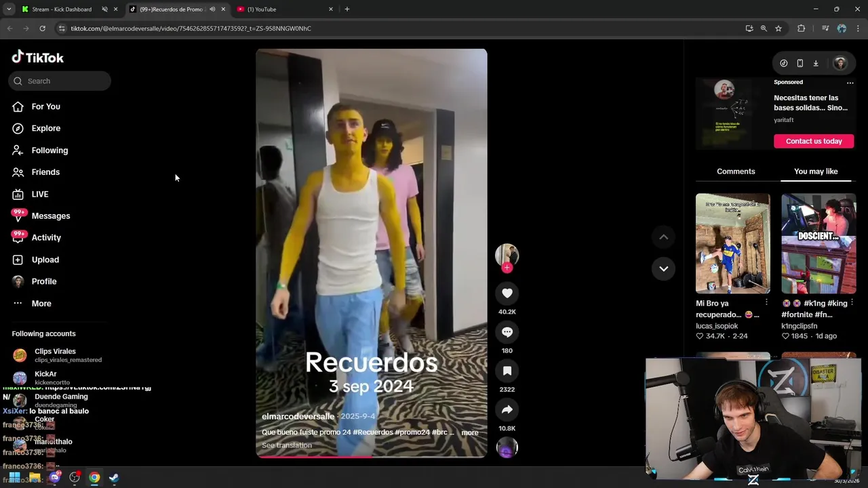
Task: Open elmarcodeversalle username on video
Action: 298,416
